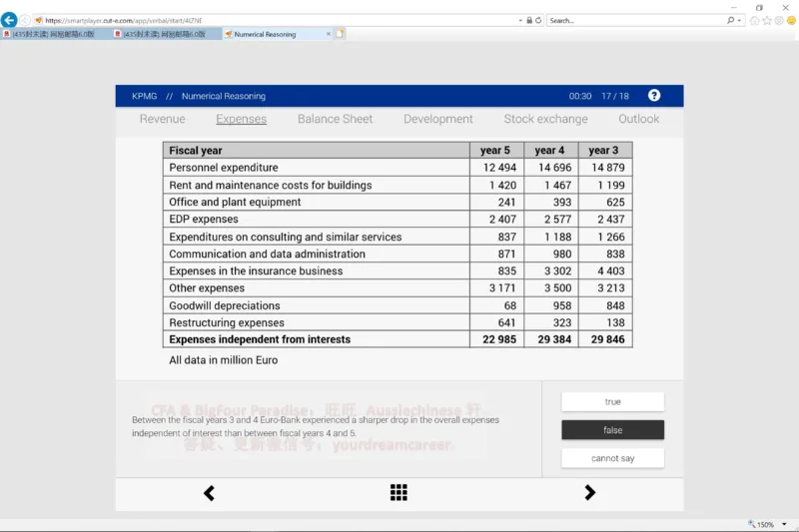The height and width of the screenshot is (532, 799).
Task: Expand search provider dropdown arrow
Action: click(x=739, y=20)
